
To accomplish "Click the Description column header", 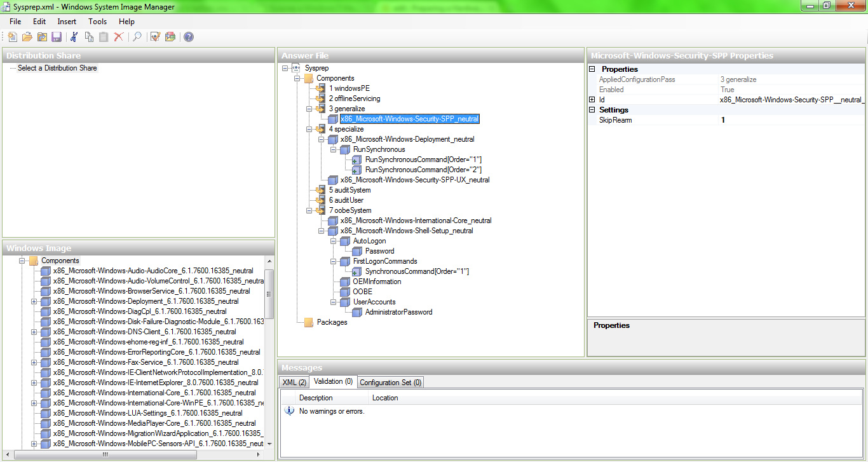I will point(332,398).
